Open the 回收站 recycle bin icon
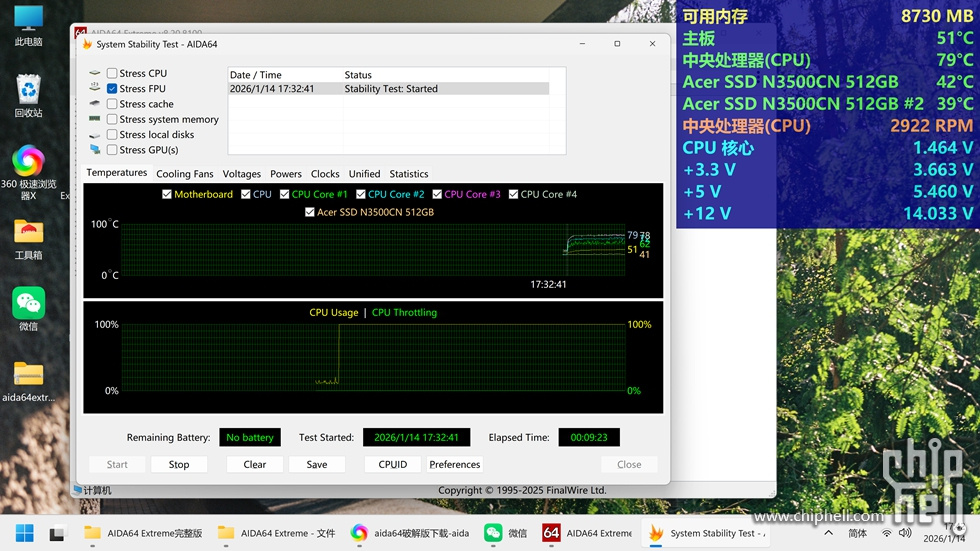This screenshot has width=980, height=551. (29, 96)
